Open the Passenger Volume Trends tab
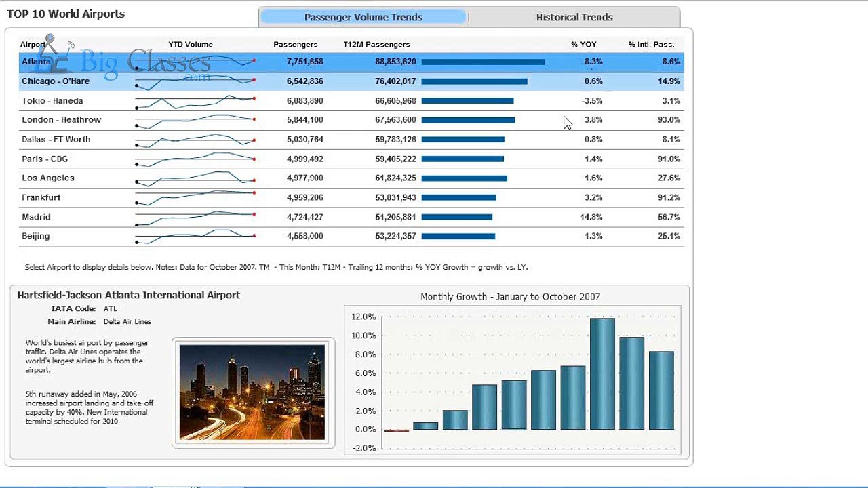Screen dimensions: 868x488 click(x=363, y=17)
